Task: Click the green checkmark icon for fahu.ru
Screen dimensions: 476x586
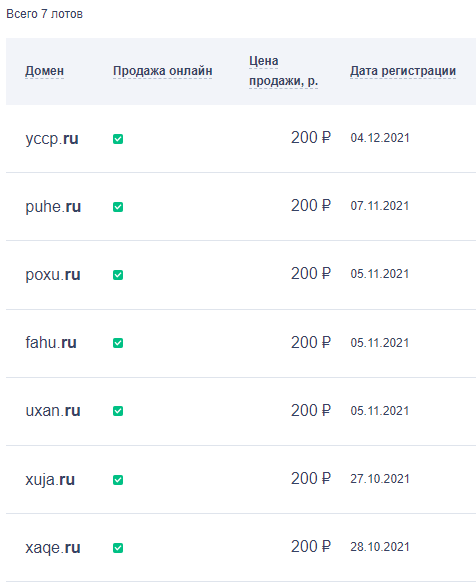Action: click(118, 343)
